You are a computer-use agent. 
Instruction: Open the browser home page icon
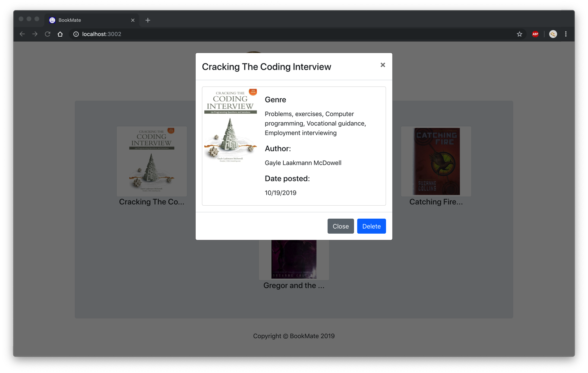point(60,34)
